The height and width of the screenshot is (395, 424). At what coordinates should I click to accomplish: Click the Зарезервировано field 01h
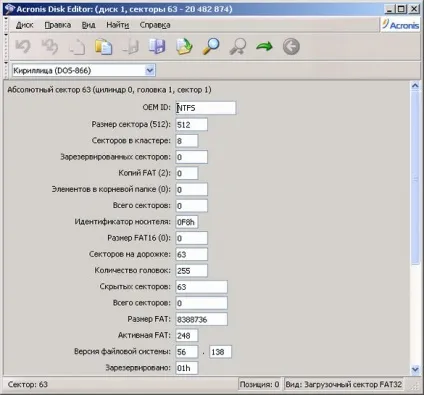click(x=187, y=368)
